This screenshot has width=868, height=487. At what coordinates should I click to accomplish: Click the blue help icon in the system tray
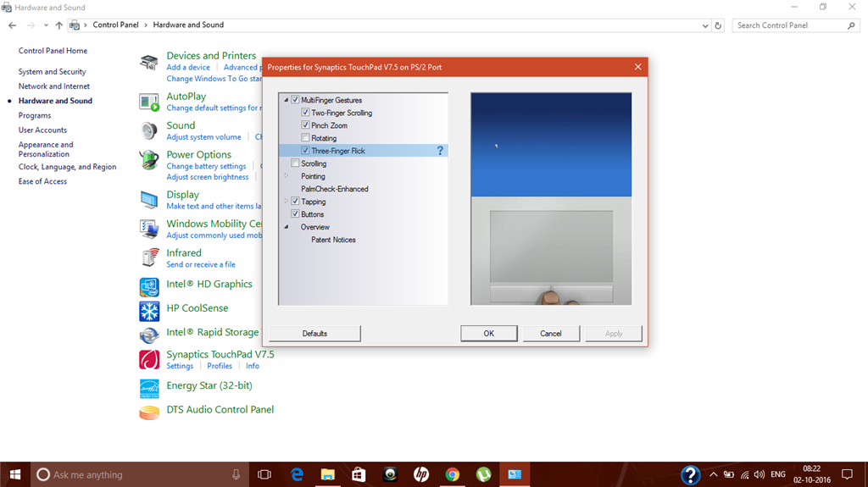690,475
